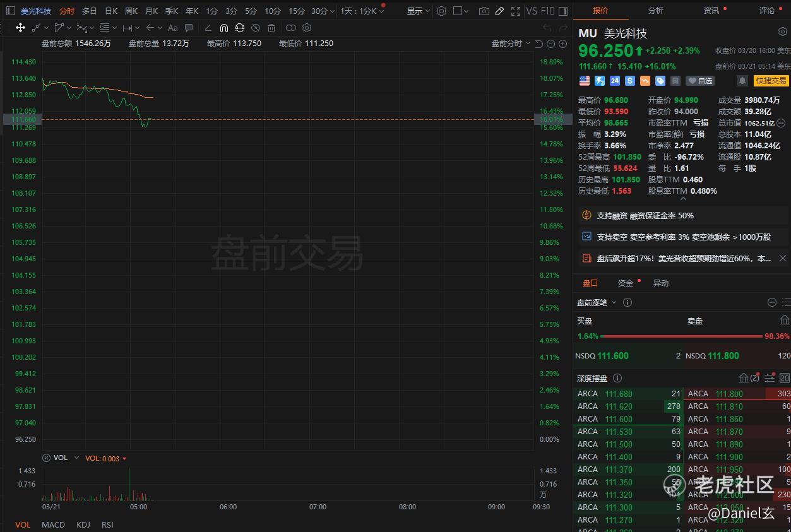Open the quote panel settings gear
The image size is (791, 532).
click(x=783, y=32)
